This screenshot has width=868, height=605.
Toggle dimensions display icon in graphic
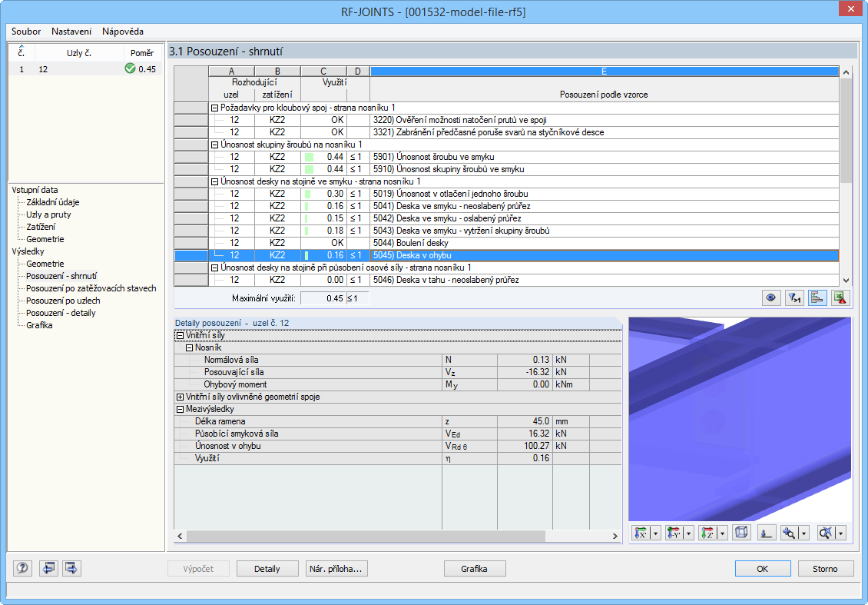[766, 534]
